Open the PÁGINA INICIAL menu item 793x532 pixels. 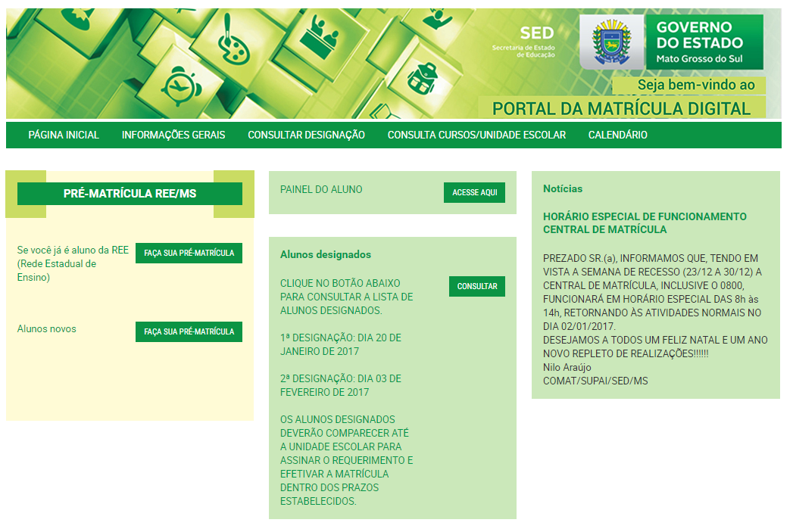point(64,135)
